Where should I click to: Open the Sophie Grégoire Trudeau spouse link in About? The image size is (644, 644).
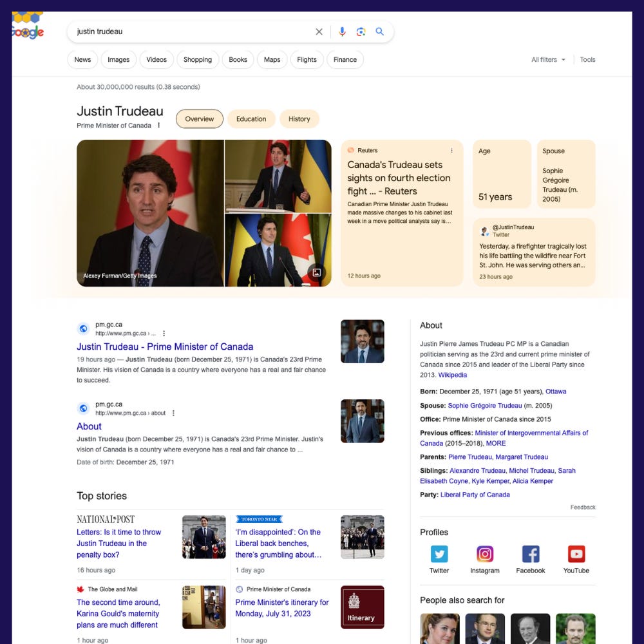pyautogui.click(x=485, y=405)
